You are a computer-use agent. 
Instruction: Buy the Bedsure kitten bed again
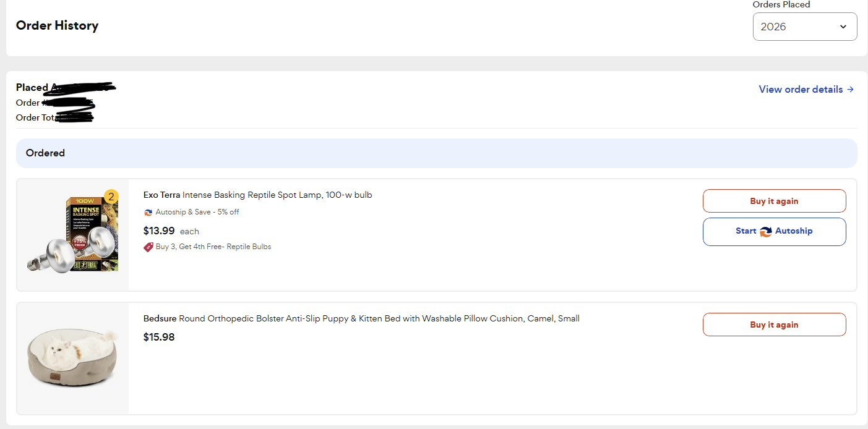coord(774,325)
